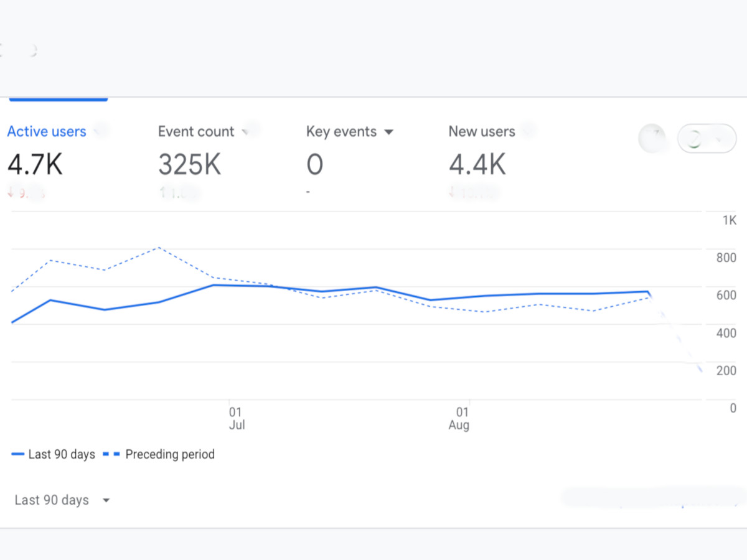This screenshot has width=747, height=560.
Task: Switch to the Event count metric
Action: pyautogui.click(x=195, y=132)
